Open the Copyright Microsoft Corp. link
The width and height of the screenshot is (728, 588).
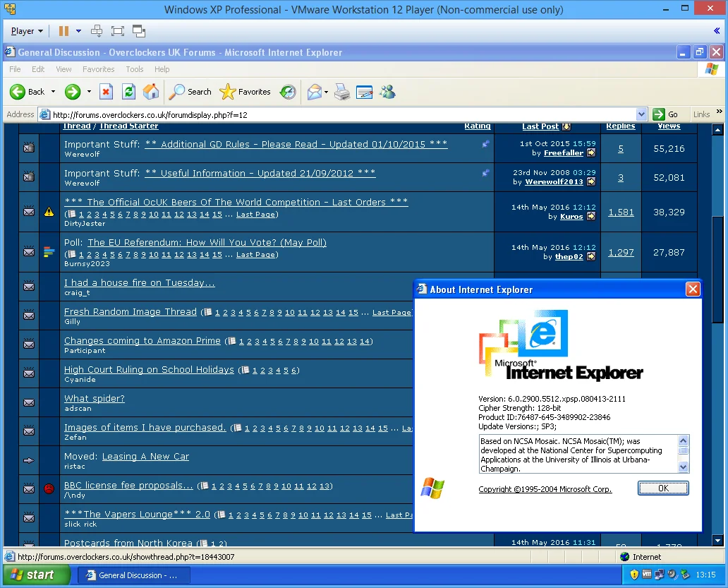545,489
